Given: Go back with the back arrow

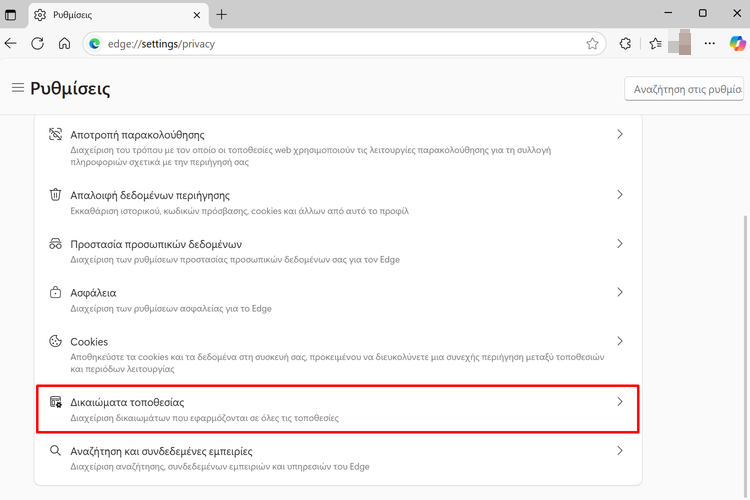Looking at the screenshot, I should pyautogui.click(x=11, y=44).
